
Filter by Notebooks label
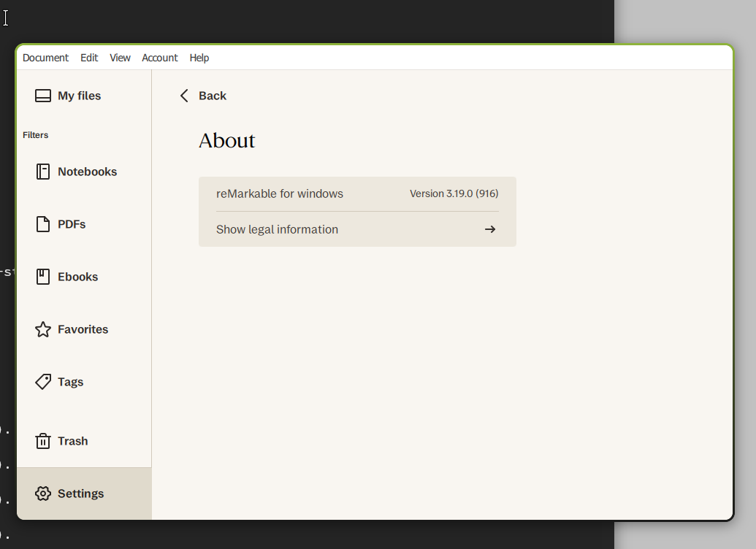click(87, 172)
